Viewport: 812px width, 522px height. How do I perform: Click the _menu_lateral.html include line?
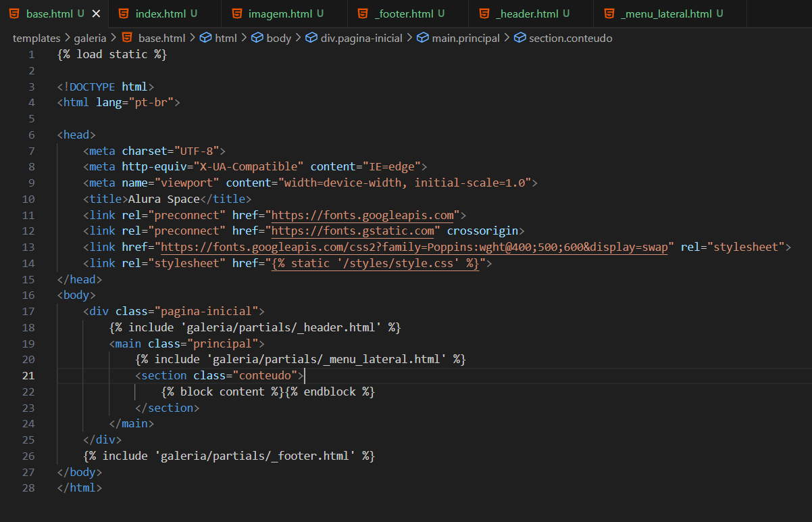coord(301,360)
